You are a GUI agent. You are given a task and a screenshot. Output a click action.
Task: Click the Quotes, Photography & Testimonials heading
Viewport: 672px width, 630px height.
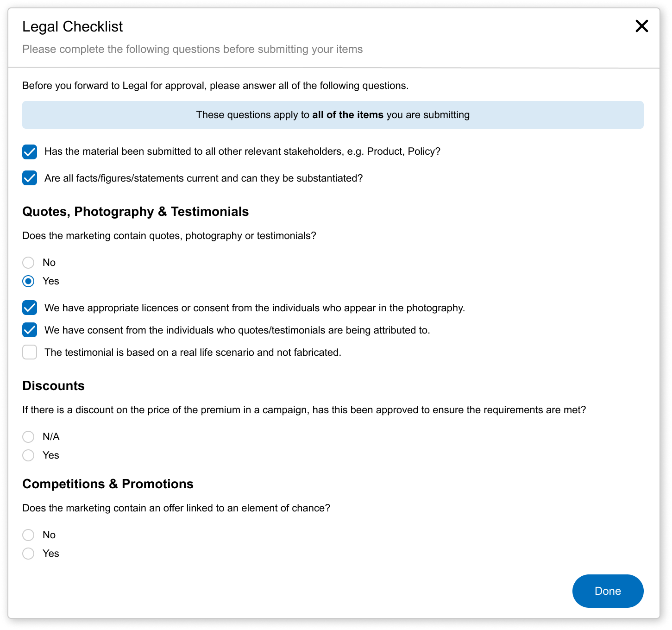135,212
